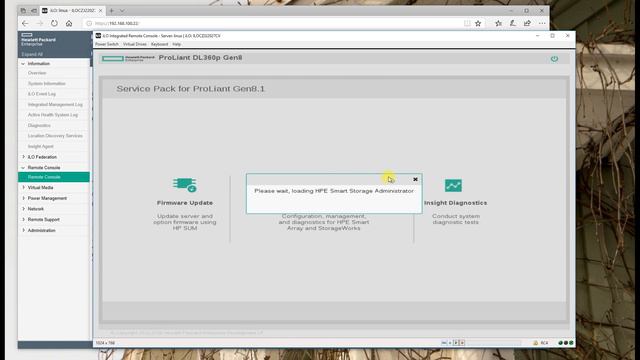Close the loading Smart Storage Administrator dialog
Viewport: 640px width, 360px height.
click(x=415, y=179)
